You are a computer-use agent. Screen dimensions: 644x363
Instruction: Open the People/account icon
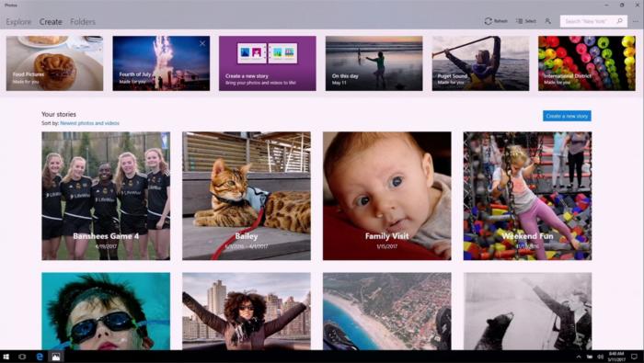(547, 21)
